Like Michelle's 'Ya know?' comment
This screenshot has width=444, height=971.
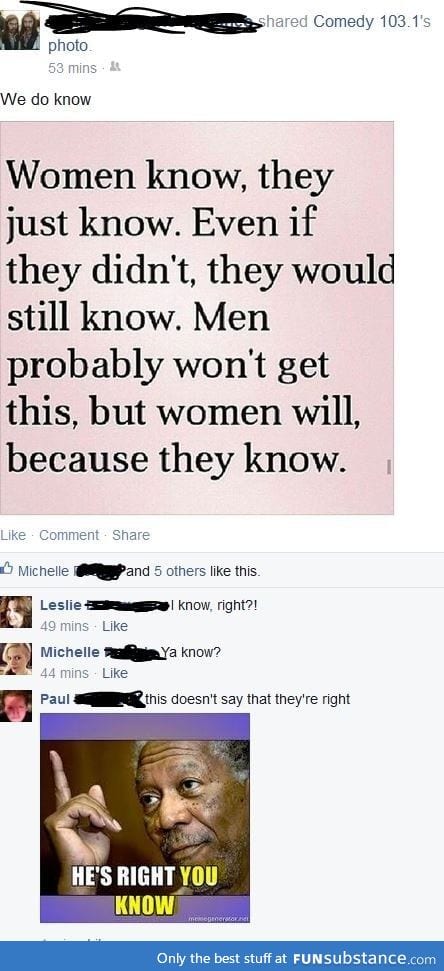(x=115, y=673)
